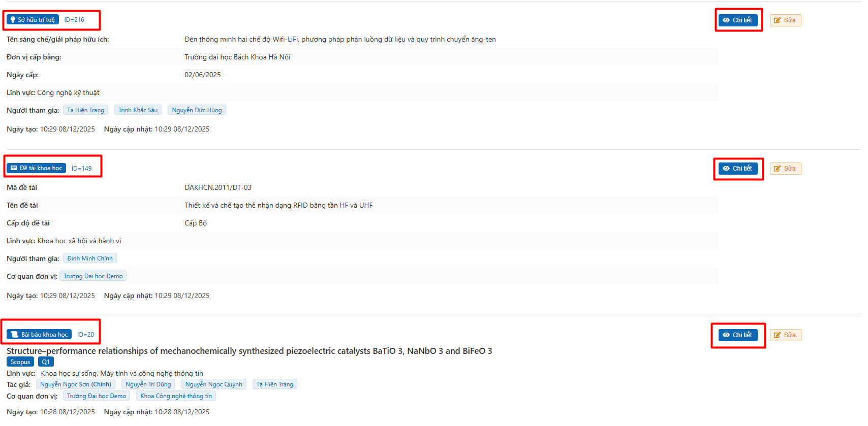Image resolution: width=868 pixels, height=426 pixels.
Task: Click the Đề tài khoa học badge
Action: coord(36,168)
